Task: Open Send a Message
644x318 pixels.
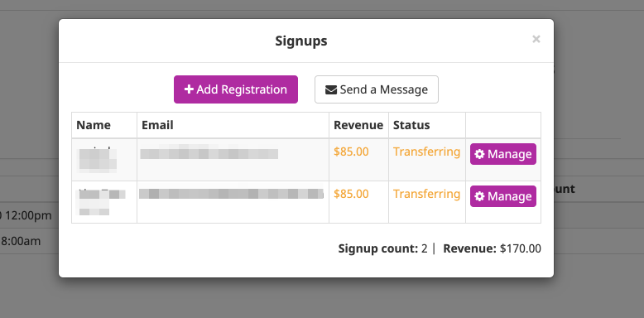Action: pos(377,89)
